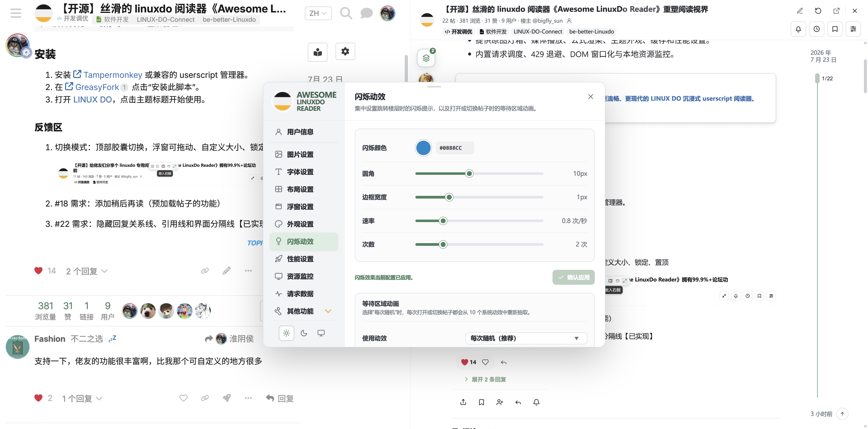Click the #0888CC hex color input field
The width and height of the screenshot is (868, 429).
(x=454, y=148)
